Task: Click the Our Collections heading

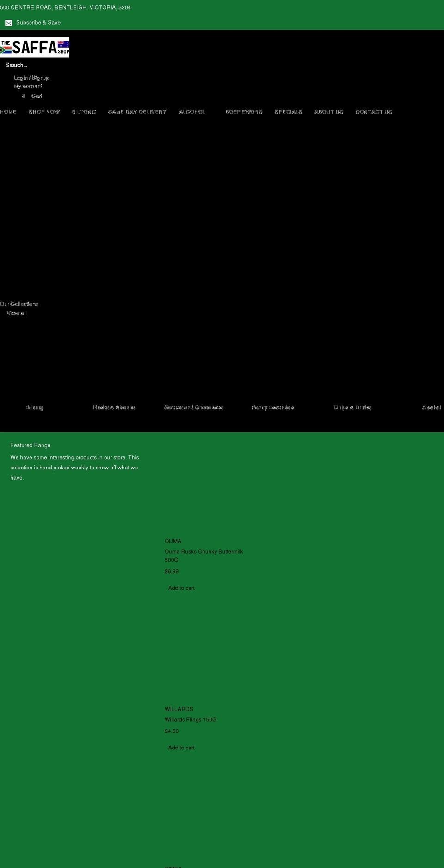Action: pyautogui.click(x=19, y=304)
